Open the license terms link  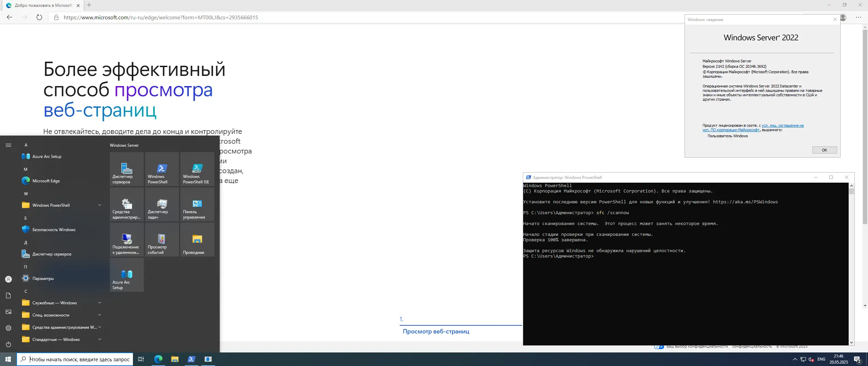(x=783, y=125)
